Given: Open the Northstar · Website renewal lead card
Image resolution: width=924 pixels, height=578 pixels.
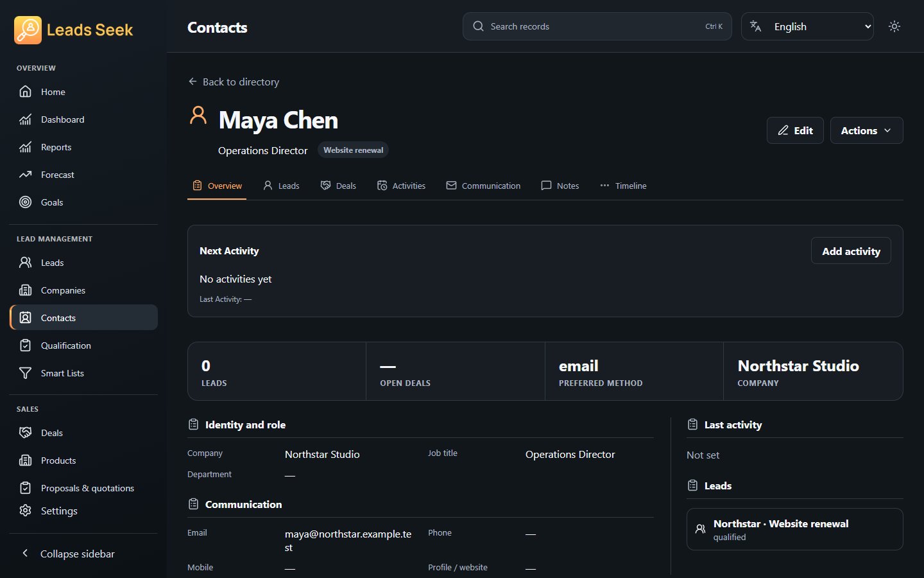Looking at the screenshot, I should click(794, 529).
